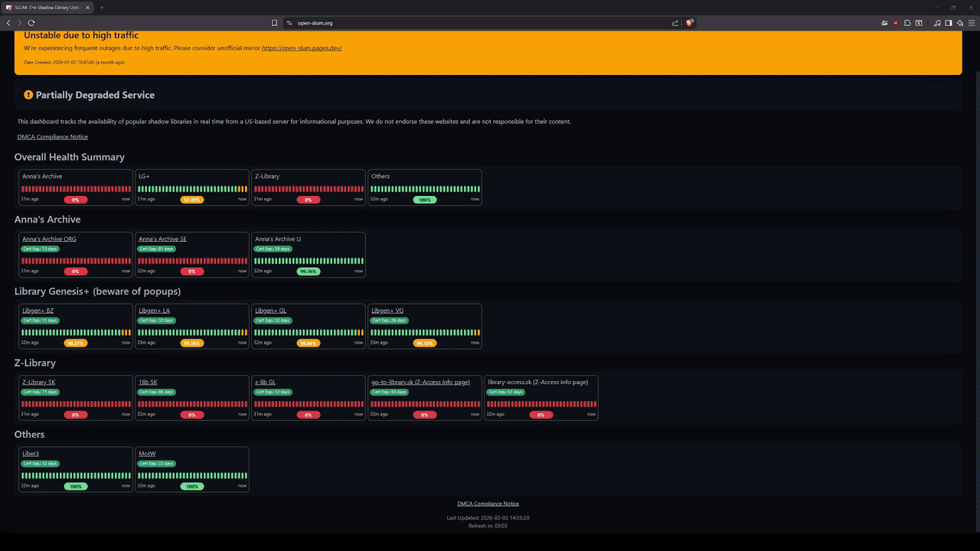This screenshot has width=980, height=551.
Task: Click the Z-Library summary card 0% badge
Action: (309, 200)
